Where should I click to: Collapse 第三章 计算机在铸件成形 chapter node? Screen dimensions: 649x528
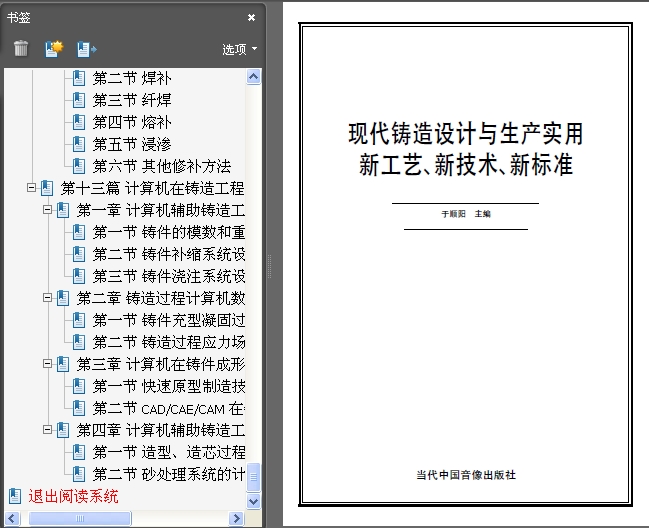(x=48, y=364)
